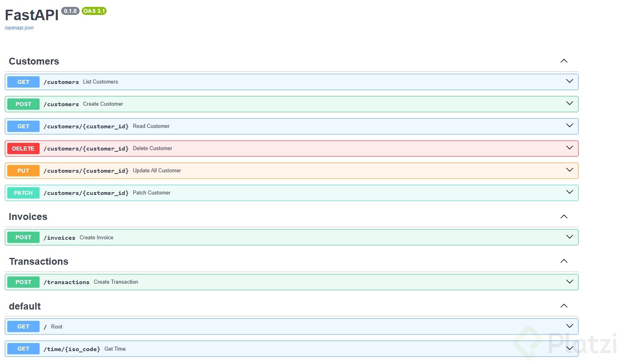Expand the Create Invoice endpoint arrow
Viewport: 623px width, 364px height.
point(570,237)
